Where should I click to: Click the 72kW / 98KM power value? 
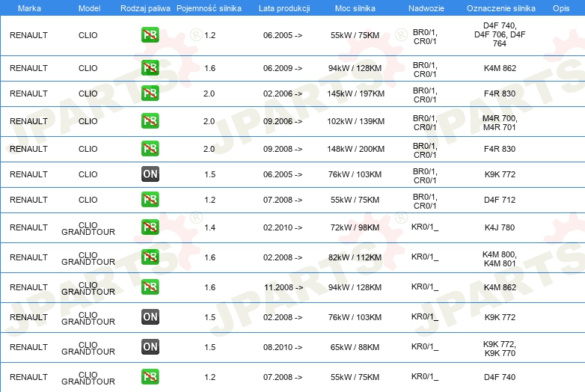pos(355,227)
